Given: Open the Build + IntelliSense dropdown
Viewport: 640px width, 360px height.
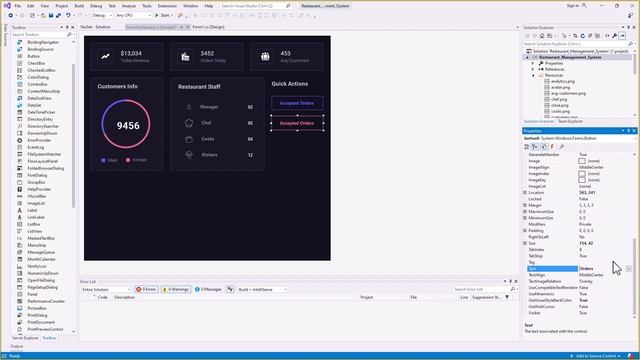Looking at the screenshot, I should click(x=262, y=289).
